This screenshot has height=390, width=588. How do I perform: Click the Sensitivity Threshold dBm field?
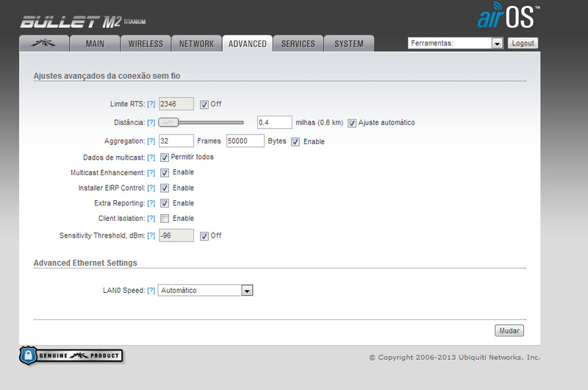pos(176,235)
